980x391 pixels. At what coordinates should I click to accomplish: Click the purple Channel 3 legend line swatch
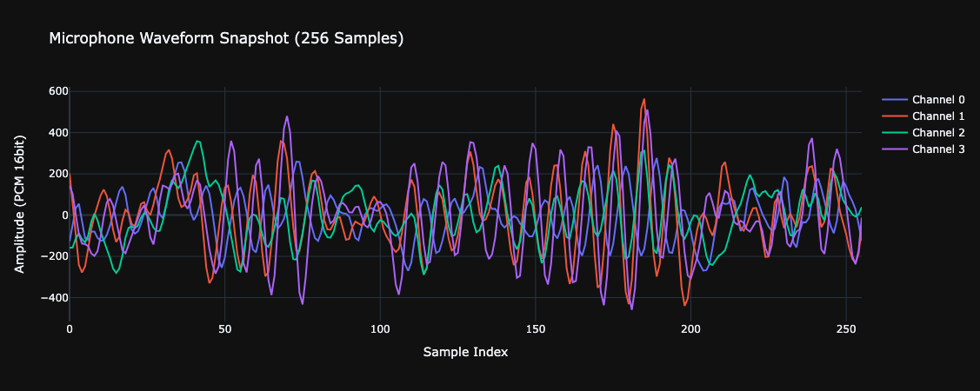point(895,149)
